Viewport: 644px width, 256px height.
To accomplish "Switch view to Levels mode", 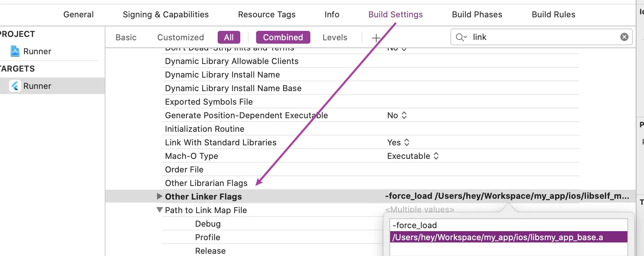I will 335,37.
